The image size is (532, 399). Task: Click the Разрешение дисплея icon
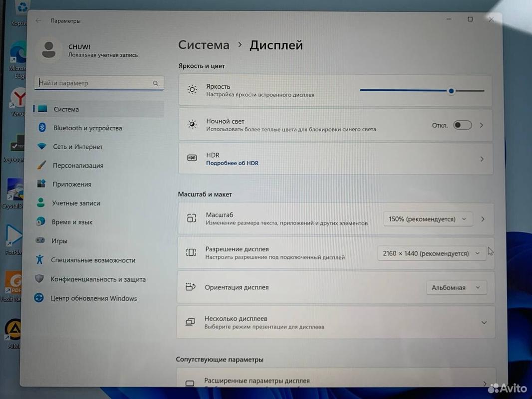tap(191, 252)
